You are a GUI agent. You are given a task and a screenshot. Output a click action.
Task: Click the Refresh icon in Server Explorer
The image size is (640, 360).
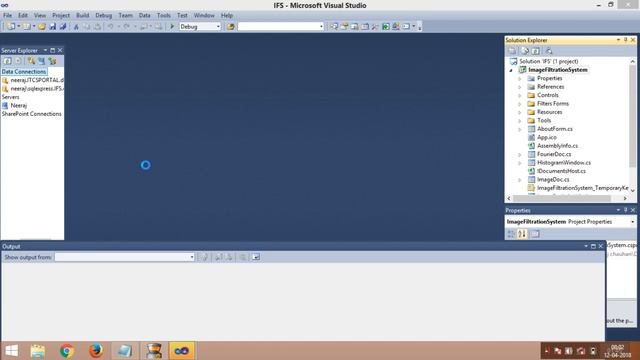coord(7,61)
